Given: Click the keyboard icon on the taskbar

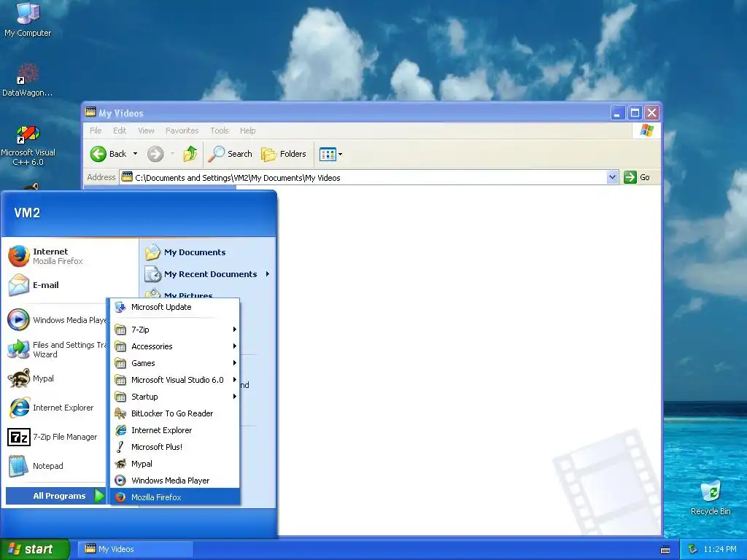Looking at the screenshot, I should 665,550.
